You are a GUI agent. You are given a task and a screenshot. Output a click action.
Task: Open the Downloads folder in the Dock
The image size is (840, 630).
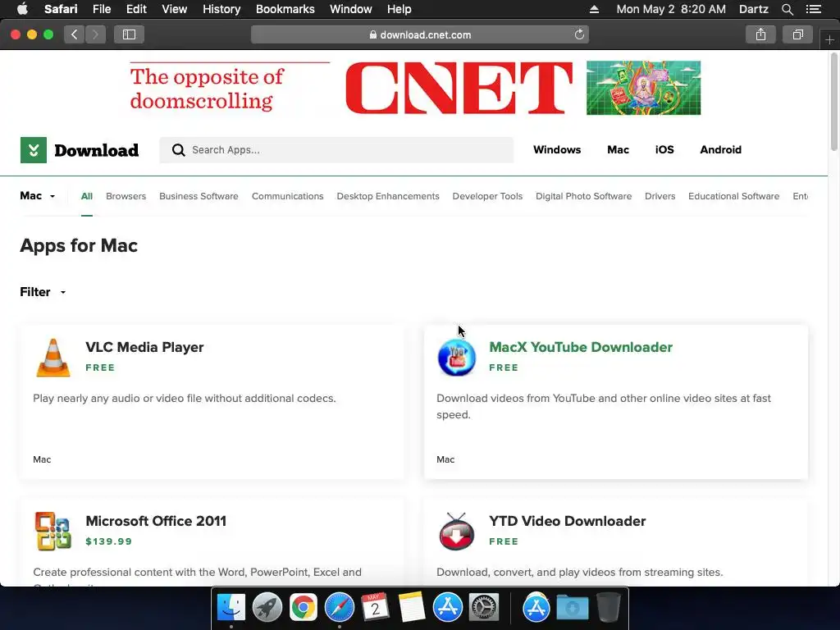(572, 608)
